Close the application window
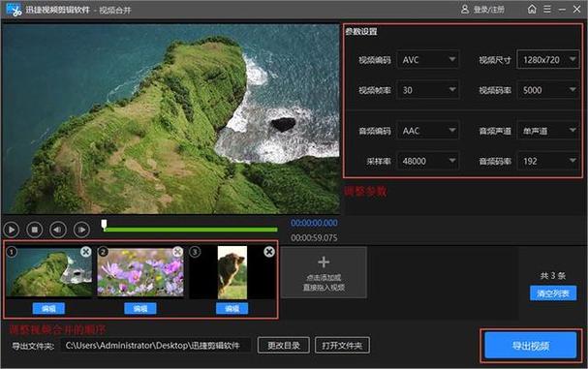Image resolution: width=588 pixels, height=369 pixels. [x=577, y=9]
